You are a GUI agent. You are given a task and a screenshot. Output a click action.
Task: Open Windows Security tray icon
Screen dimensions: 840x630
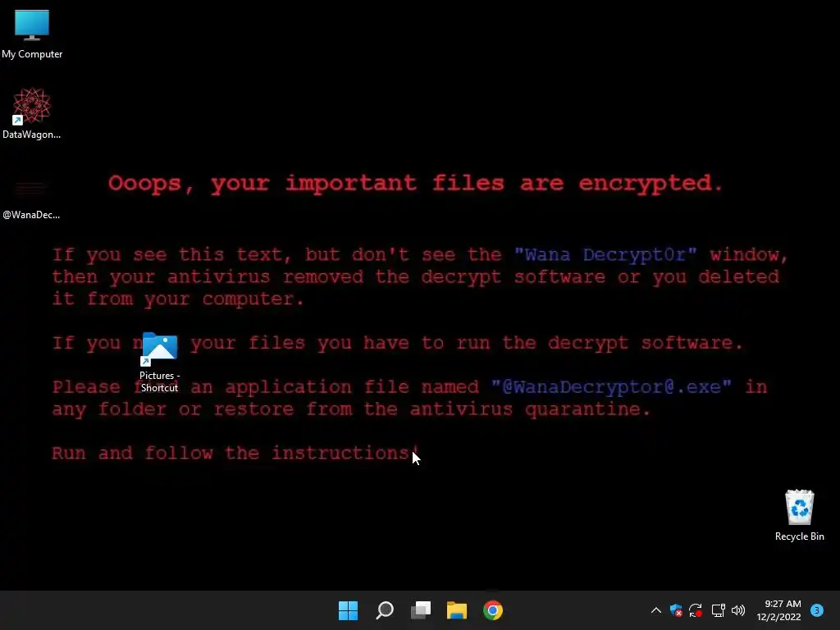coord(676,610)
